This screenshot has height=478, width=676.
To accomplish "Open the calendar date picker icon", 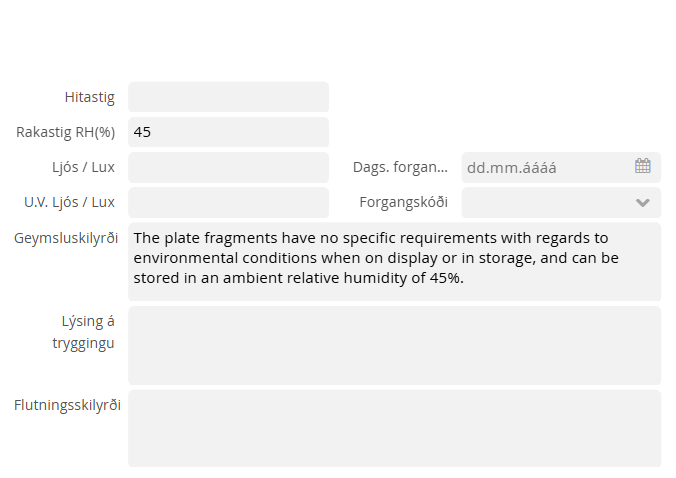I will [x=642, y=166].
